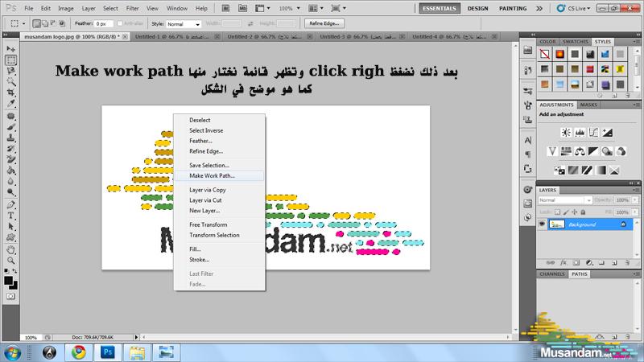The width and height of the screenshot is (644, 362).
Task: Select the Magic Wand tool
Action: (x=10, y=81)
